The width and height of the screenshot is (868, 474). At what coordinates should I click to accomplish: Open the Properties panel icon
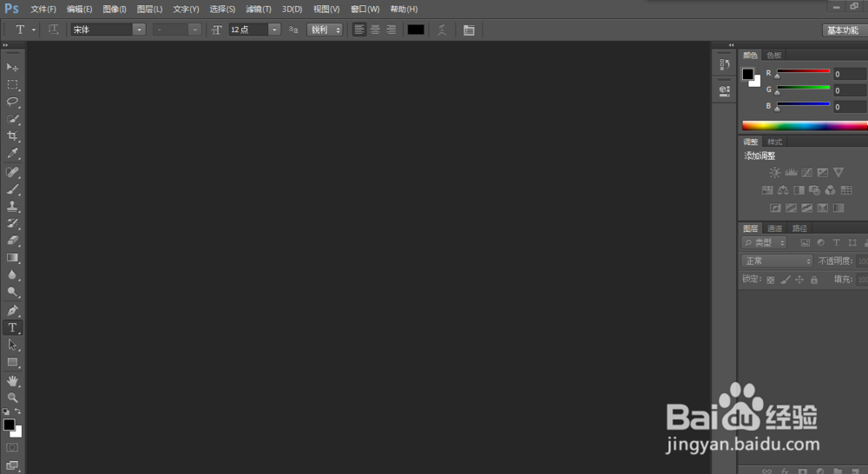point(725,91)
